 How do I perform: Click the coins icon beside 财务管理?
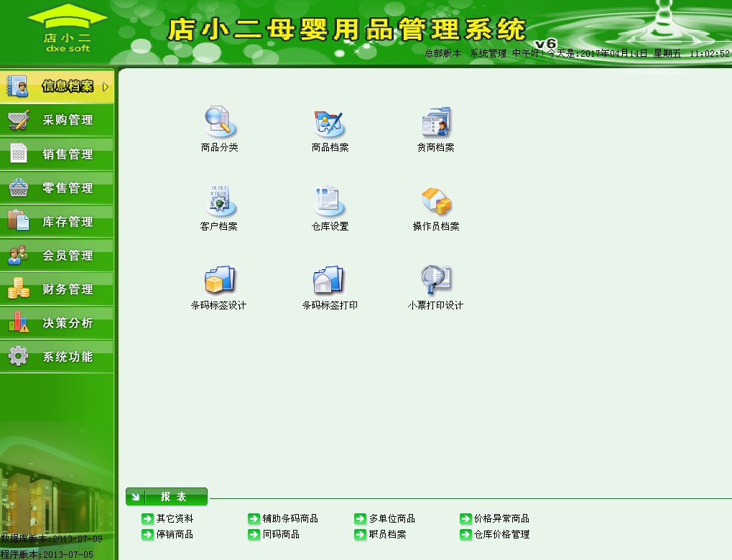18,289
